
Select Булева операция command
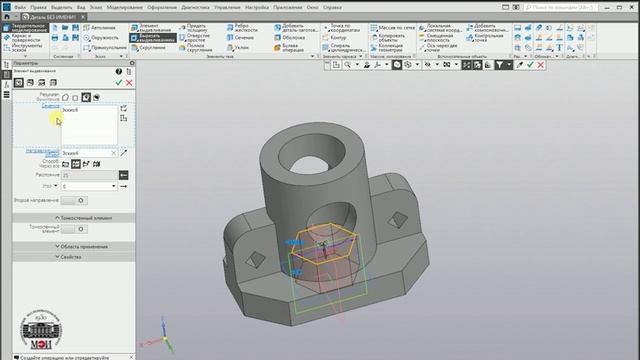coord(289,48)
